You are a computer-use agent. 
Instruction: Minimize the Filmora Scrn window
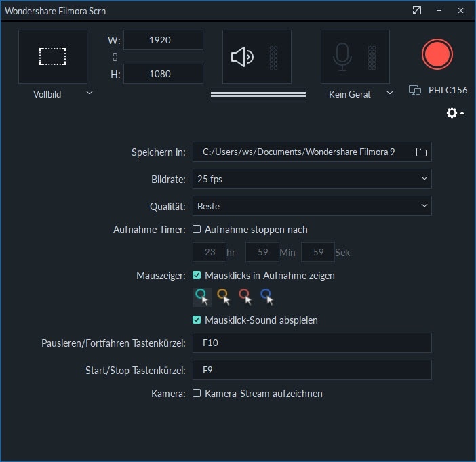tap(439, 10)
